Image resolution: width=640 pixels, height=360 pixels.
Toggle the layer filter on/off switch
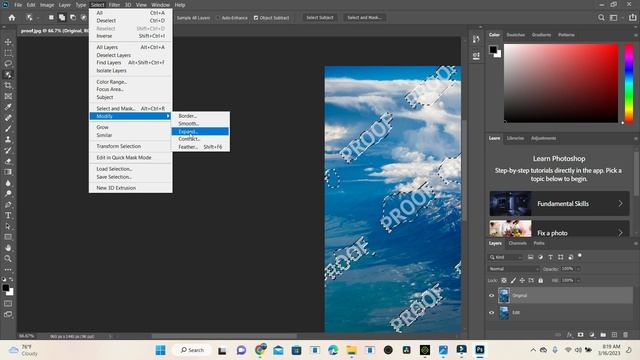[x=580, y=256]
